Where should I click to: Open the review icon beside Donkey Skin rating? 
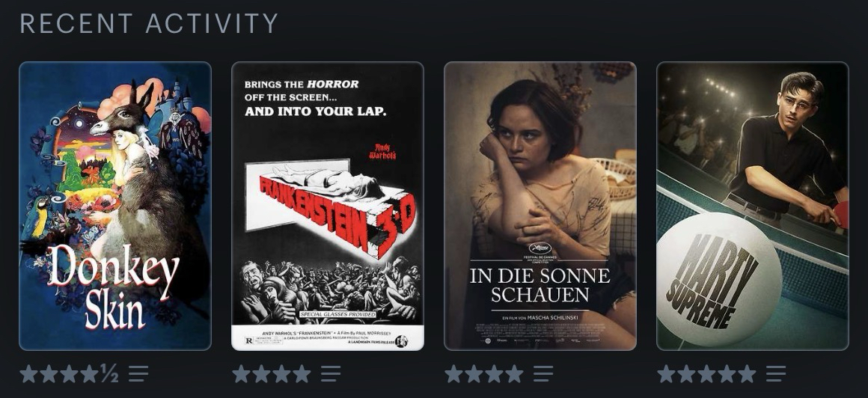click(x=138, y=373)
